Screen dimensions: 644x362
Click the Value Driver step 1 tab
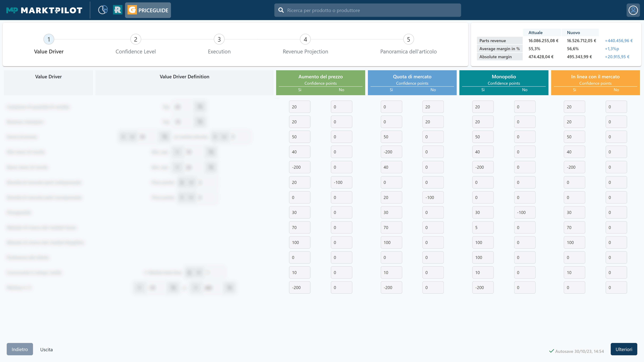[x=49, y=39]
